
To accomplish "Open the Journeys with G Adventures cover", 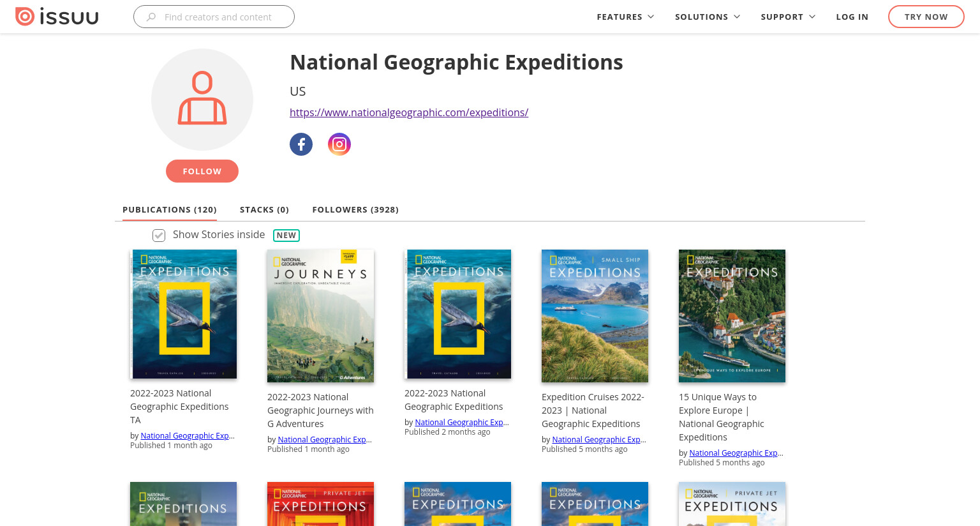I will coord(320,316).
